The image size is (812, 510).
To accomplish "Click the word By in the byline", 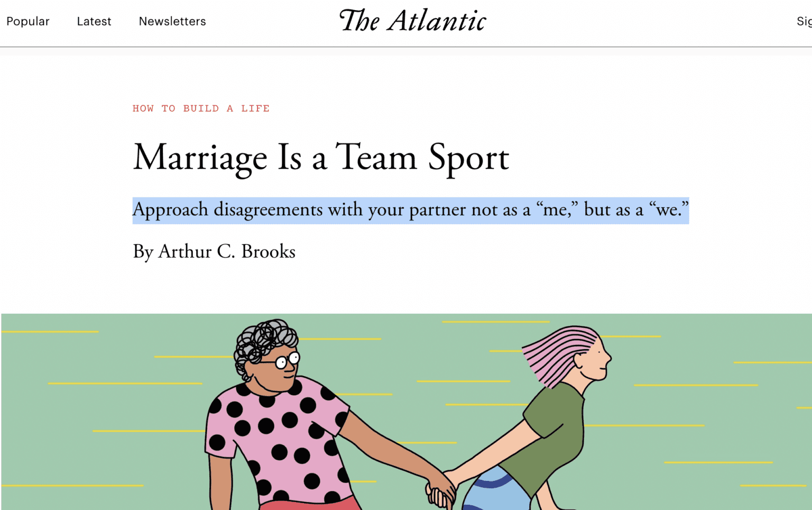I will point(143,251).
